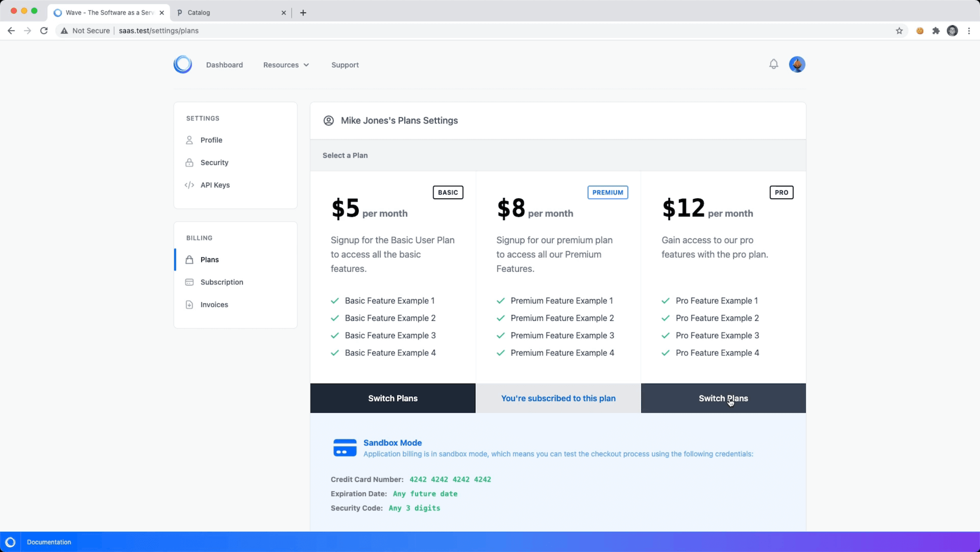Click the Invoices document icon
980x552 pixels.
point(189,305)
